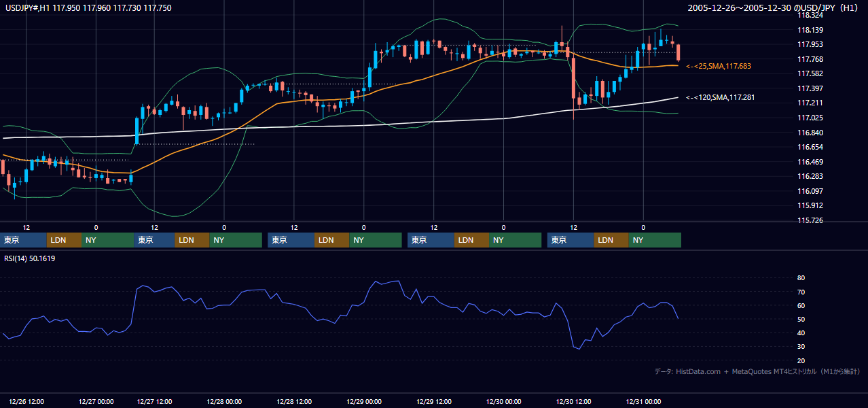Select the 117.582 price level
Screen dimensions: 868x408
811,73
